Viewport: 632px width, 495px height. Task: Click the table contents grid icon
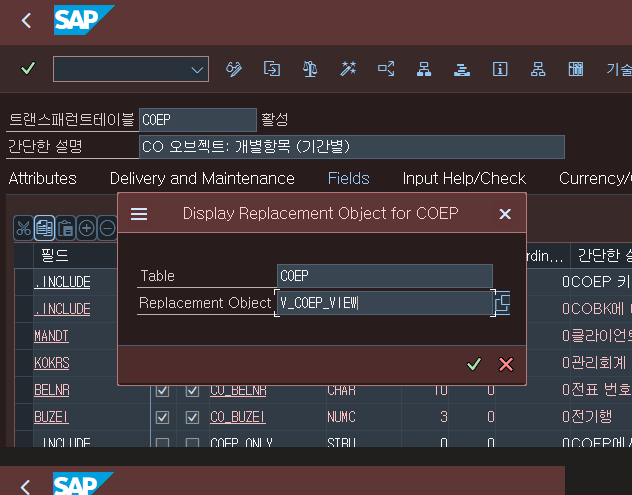click(x=576, y=69)
